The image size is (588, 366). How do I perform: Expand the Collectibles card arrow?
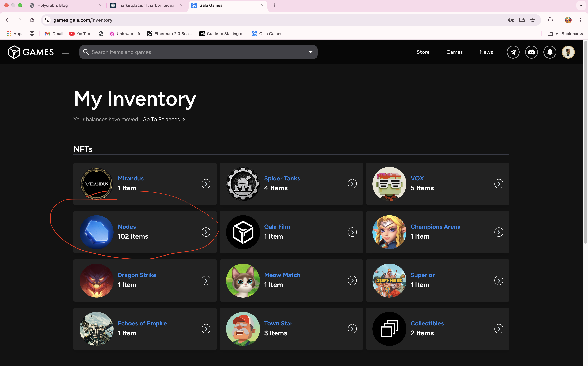[499, 329]
